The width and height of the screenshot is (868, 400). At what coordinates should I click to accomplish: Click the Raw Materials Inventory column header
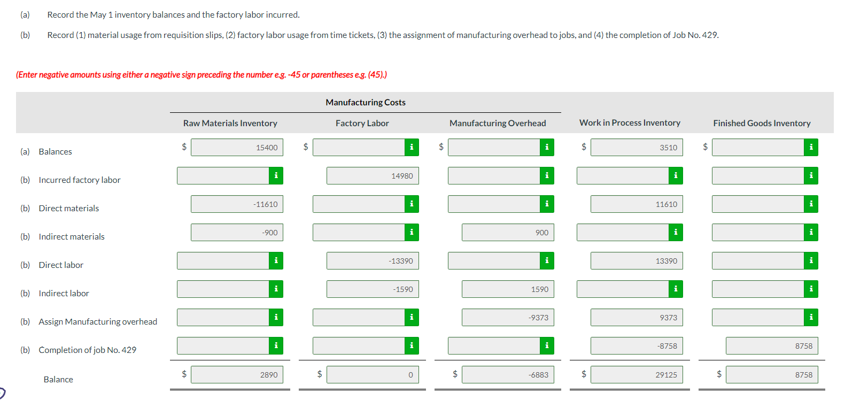coord(230,123)
